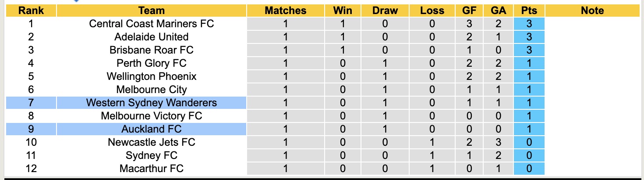Click the Wellington Phoenix team name
The height and width of the screenshot is (180, 644).
coord(151,76)
